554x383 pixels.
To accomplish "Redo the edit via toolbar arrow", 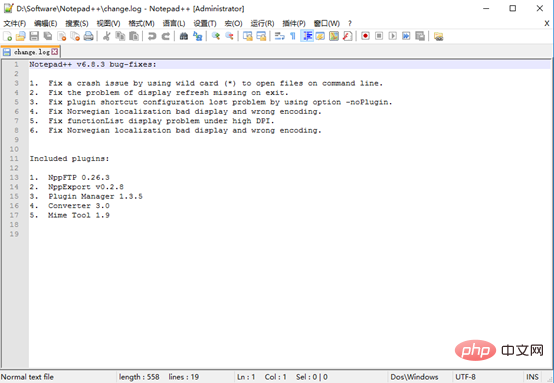I will pyautogui.click(x=166, y=36).
